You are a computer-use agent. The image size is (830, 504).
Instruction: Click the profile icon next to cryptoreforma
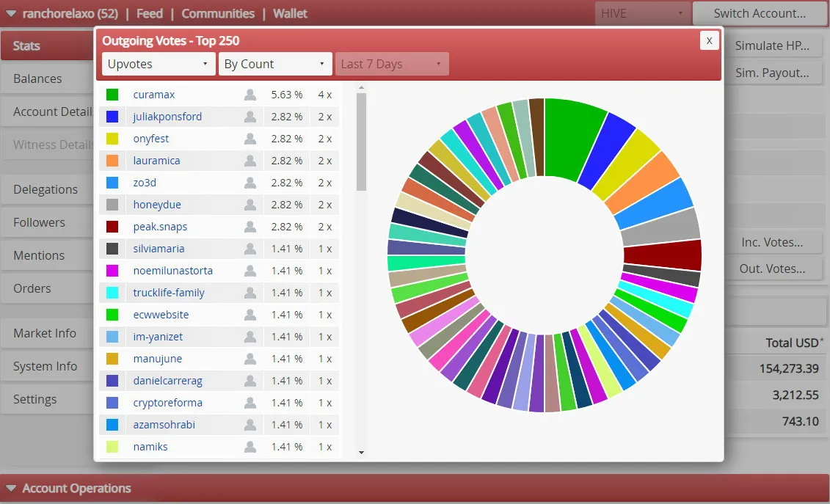pyautogui.click(x=250, y=402)
